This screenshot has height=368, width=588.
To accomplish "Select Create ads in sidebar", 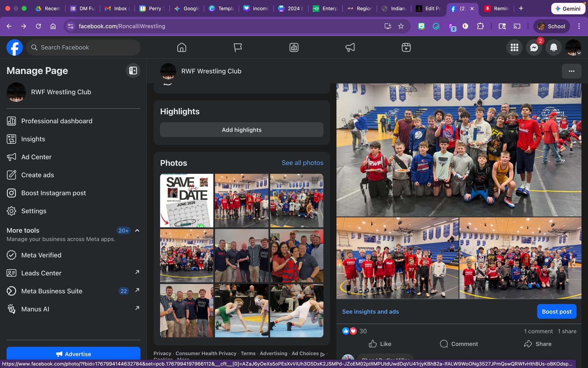I will [73, 175].
